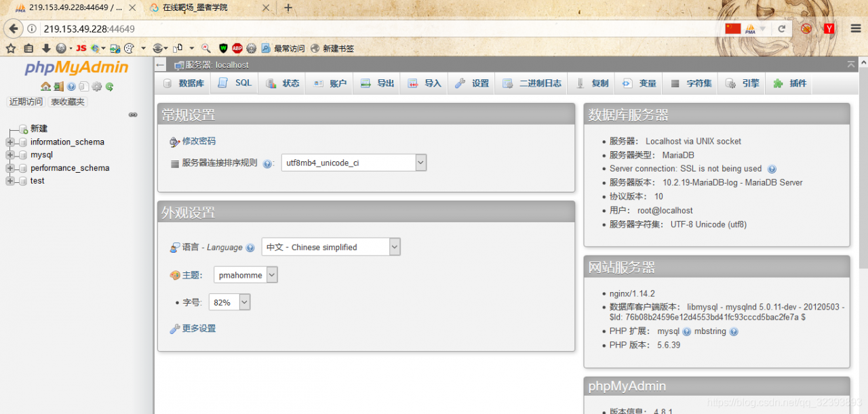
Task: Click the 更多设置 more settings link
Action: tap(199, 329)
